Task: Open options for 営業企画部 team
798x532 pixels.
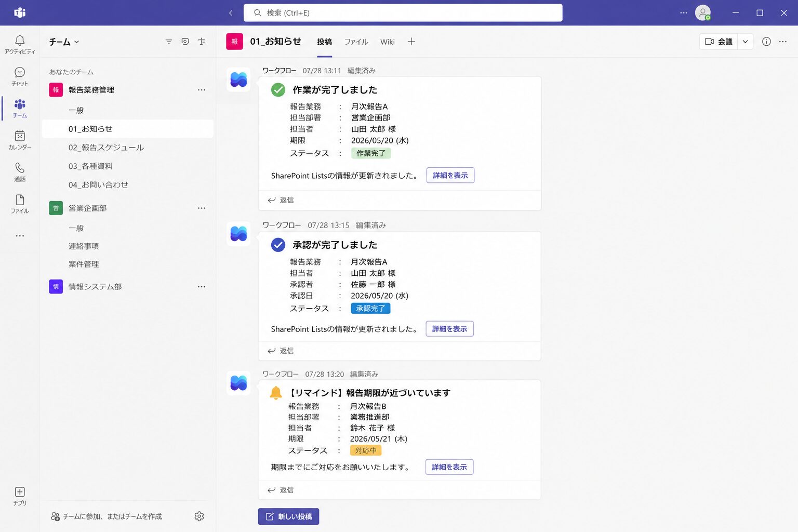Action: tap(202, 208)
